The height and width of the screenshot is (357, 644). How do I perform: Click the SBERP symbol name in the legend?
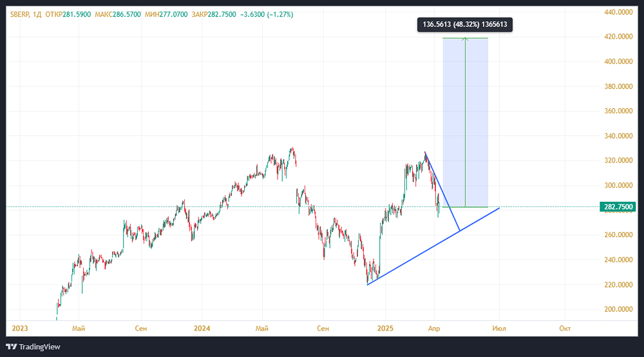click(x=21, y=14)
